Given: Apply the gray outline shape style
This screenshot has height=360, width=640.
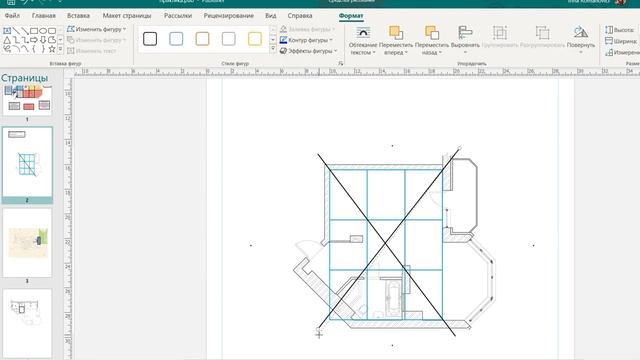Looking at the screenshot, I should coord(229,39).
